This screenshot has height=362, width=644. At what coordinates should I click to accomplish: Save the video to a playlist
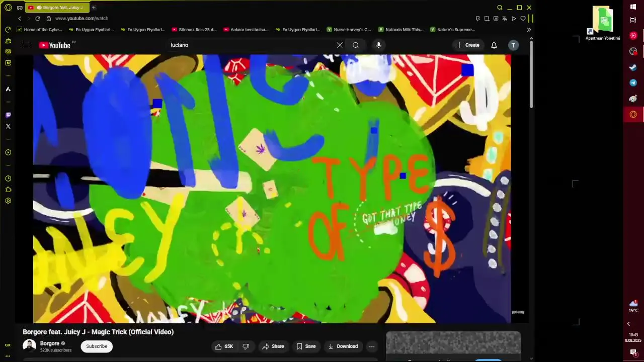pyautogui.click(x=306, y=346)
